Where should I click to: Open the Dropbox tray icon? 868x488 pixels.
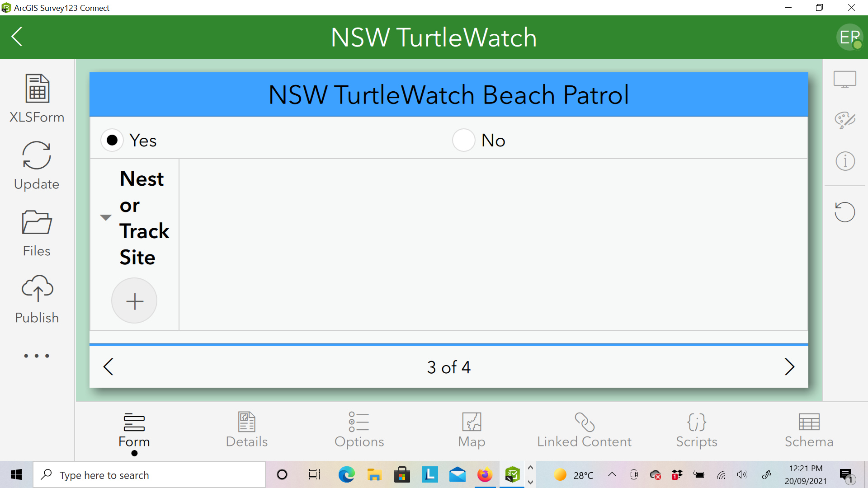coord(677,474)
